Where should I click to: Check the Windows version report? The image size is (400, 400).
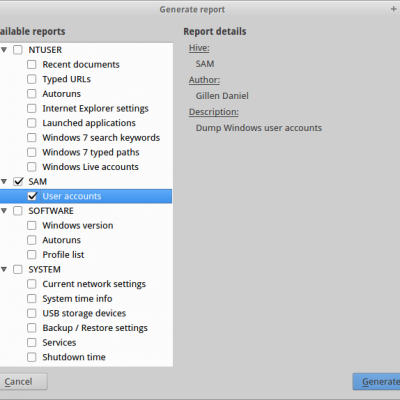(x=32, y=225)
